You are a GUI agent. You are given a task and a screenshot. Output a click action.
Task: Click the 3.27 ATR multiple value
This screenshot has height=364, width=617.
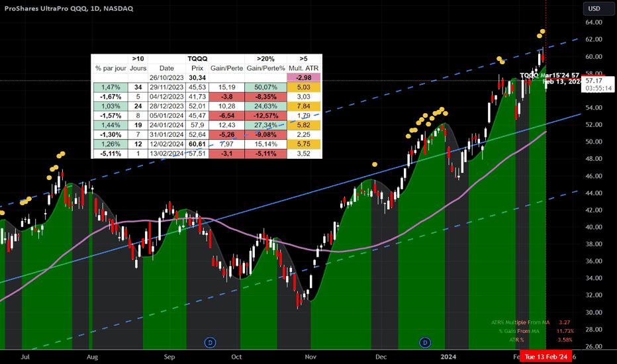tap(564, 322)
